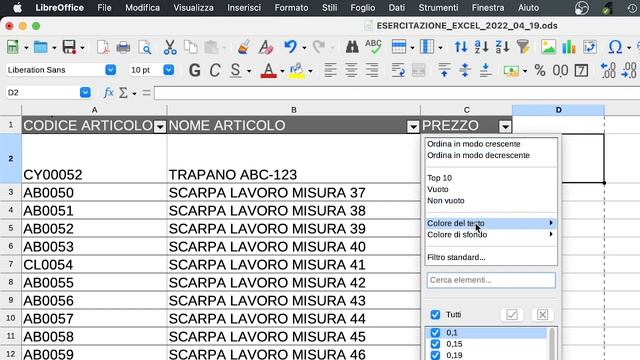Uncheck the 0,19 value checkbox

435,355
